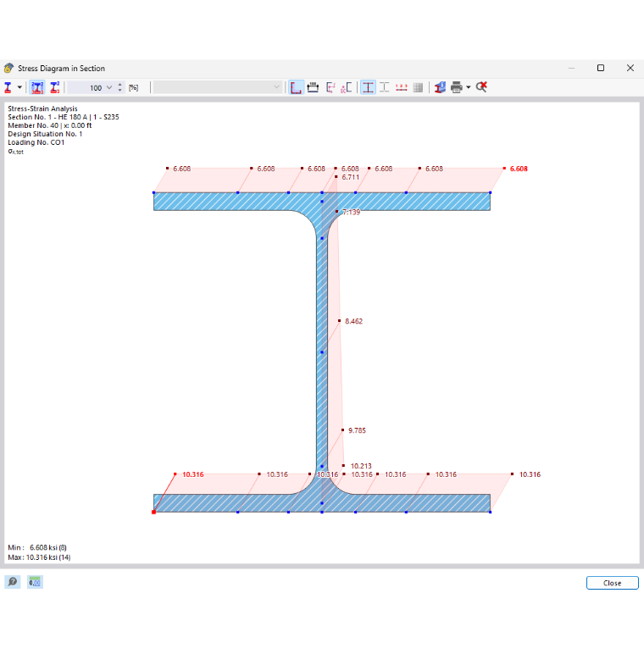Click the maximum stress value 10.316 in red

coord(193,474)
